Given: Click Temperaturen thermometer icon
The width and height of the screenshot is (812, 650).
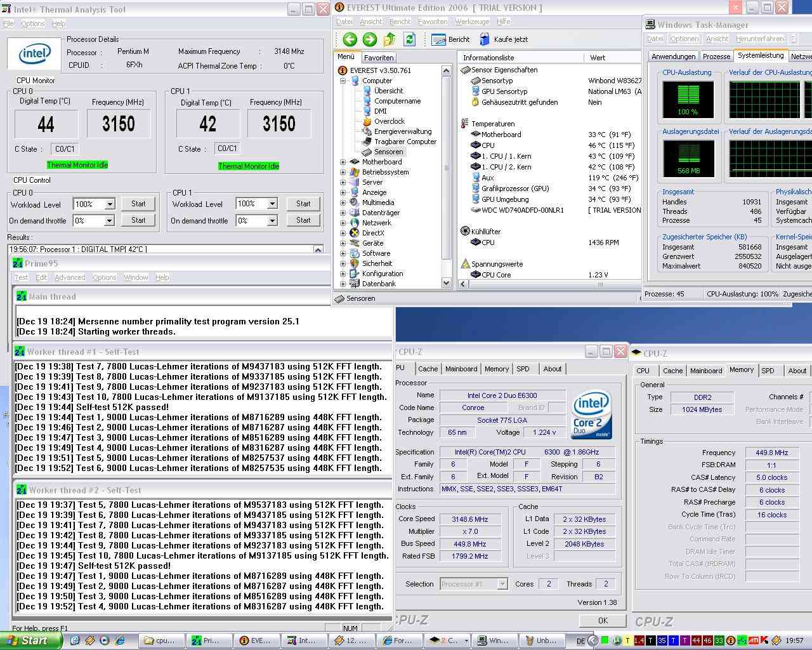Looking at the screenshot, I should point(466,124).
